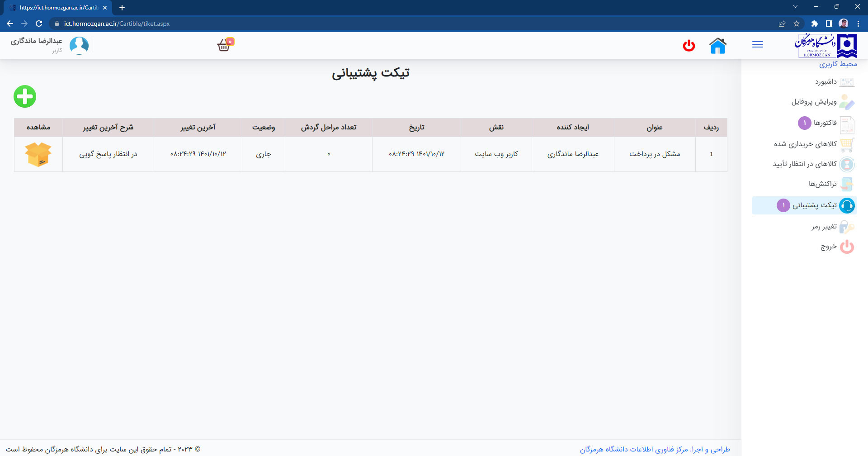Go to home via blue house icon

pos(717,46)
